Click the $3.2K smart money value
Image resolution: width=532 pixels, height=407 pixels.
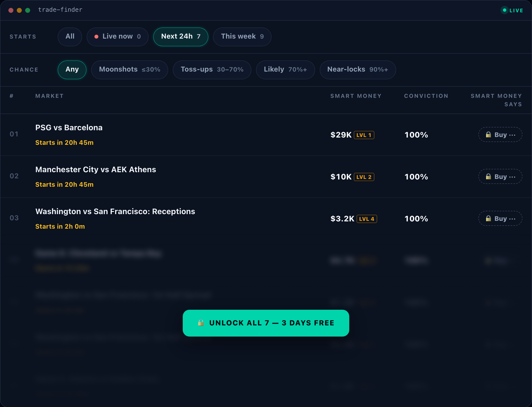tap(342, 219)
